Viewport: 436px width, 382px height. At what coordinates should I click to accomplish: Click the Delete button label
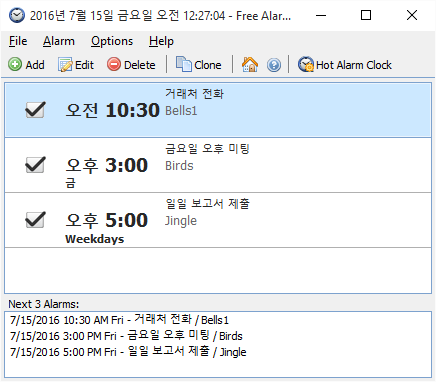(x=140, y=65)
